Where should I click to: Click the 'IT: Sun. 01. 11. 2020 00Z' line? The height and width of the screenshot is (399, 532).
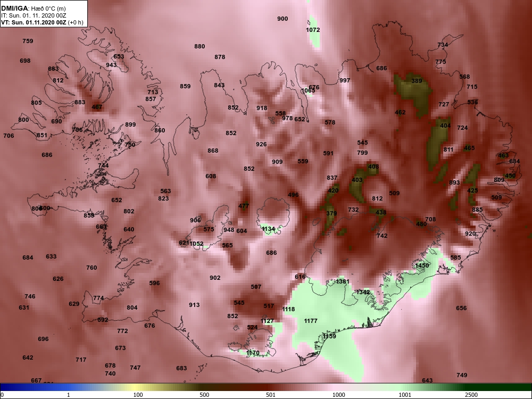point(33,15)
